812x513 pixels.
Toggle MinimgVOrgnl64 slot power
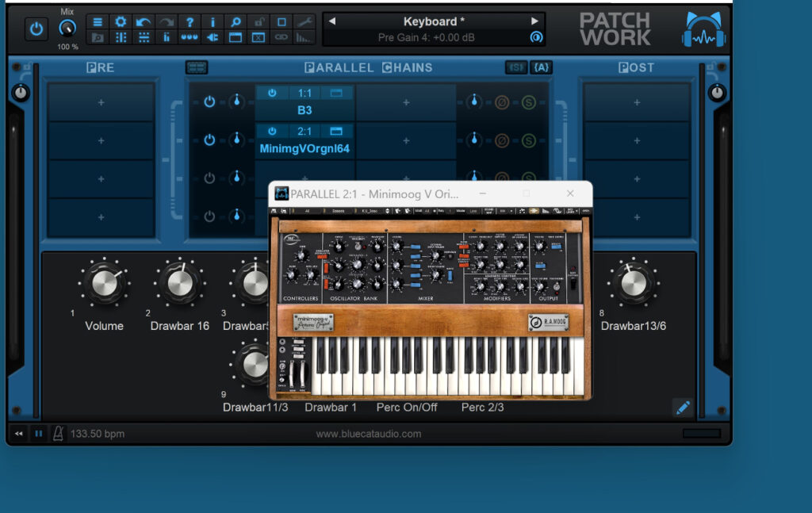(x=272, y=132)
